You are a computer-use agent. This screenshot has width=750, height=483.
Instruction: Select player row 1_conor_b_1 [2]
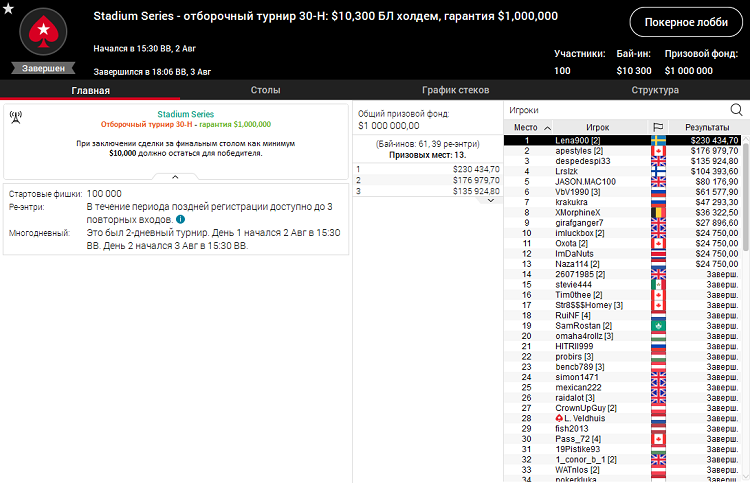click(x=622, y=460)
